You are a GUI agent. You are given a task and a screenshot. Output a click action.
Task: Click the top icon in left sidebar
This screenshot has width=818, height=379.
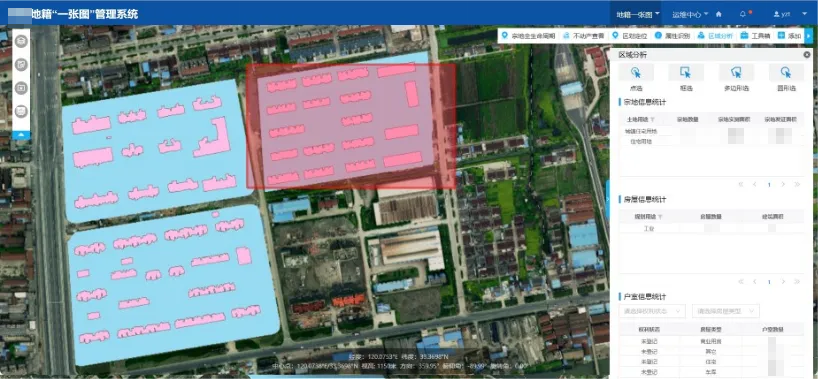[21, 41]
